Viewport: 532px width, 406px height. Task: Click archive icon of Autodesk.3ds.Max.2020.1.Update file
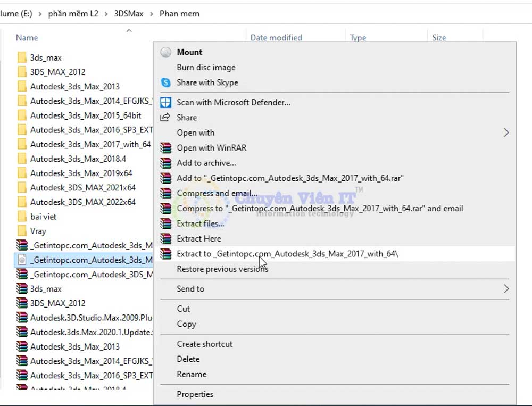[x=22, y=332]
